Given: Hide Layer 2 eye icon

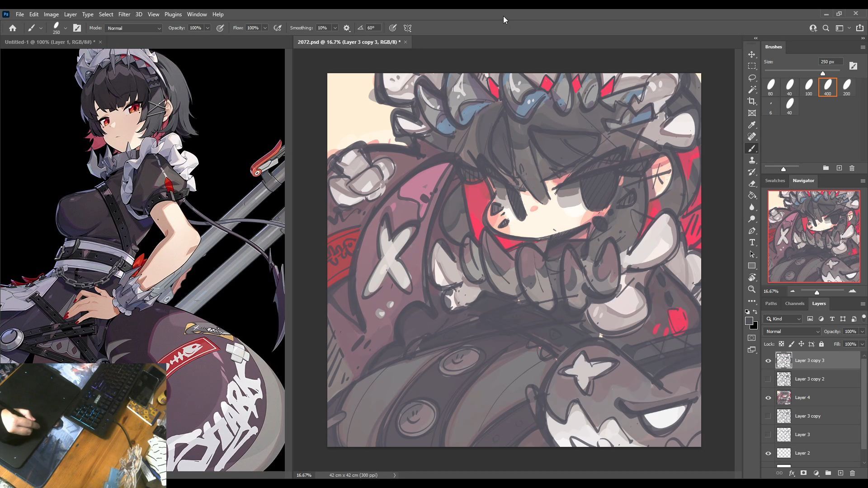Looking at the screenshot, I should coord(768,453).
